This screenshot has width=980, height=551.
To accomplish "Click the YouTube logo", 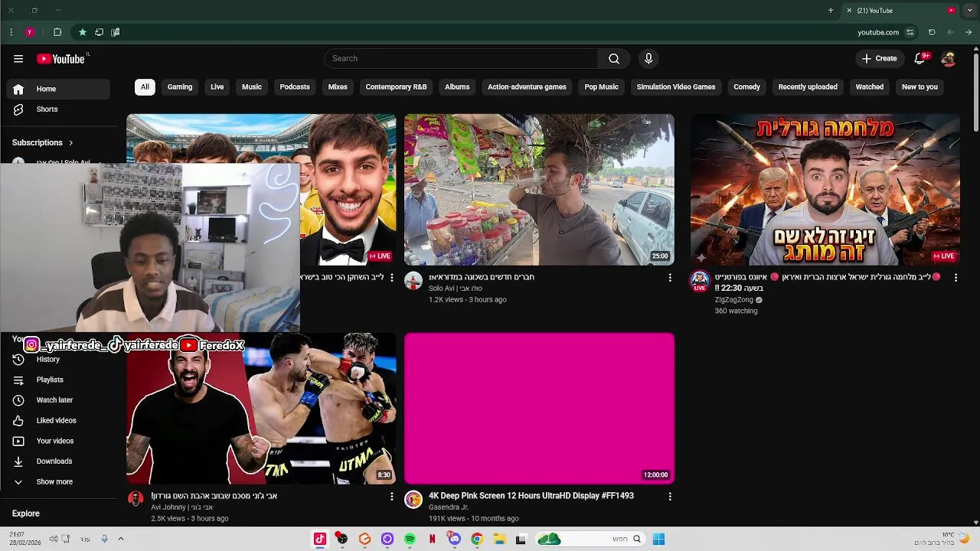I will pyautogui.click(x=60, y=59).
